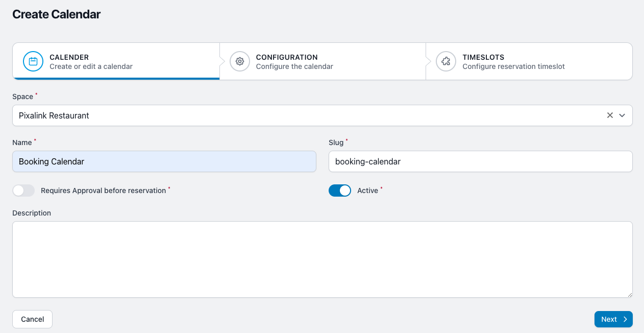
Task: Click the Description field label
Action: click(32, 213)
